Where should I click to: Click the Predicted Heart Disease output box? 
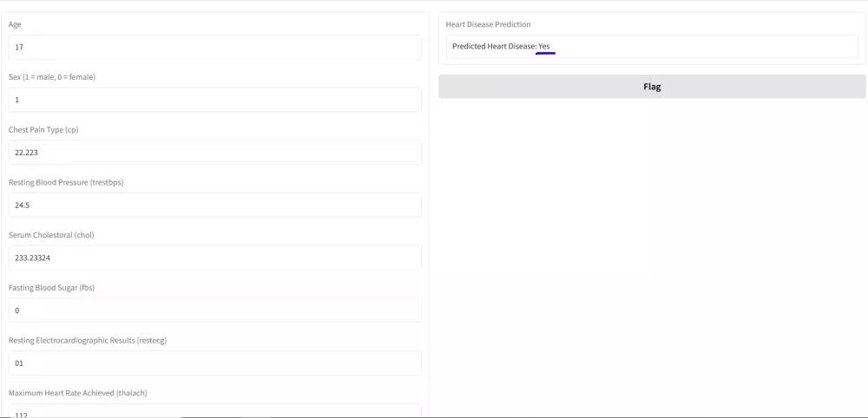point(652,47)
